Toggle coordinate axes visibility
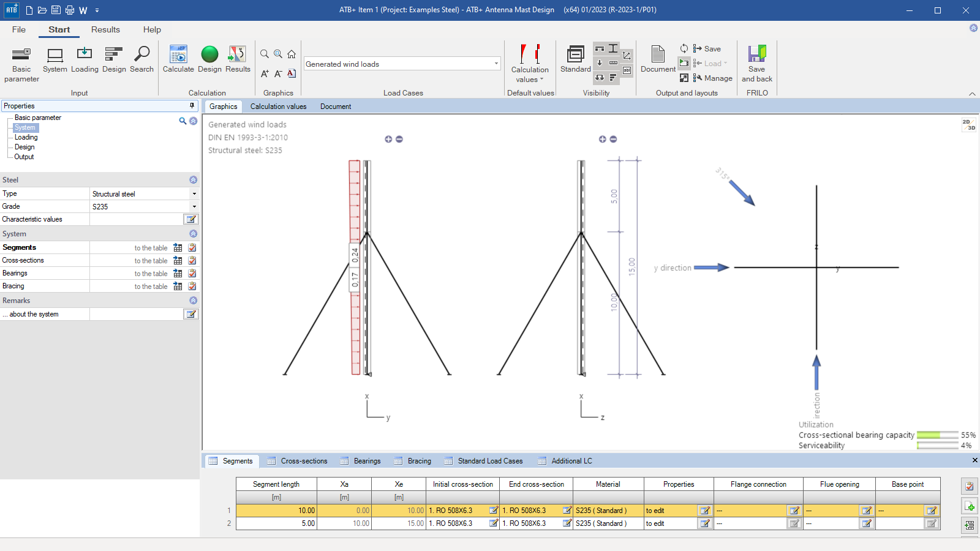 point(627,56)
